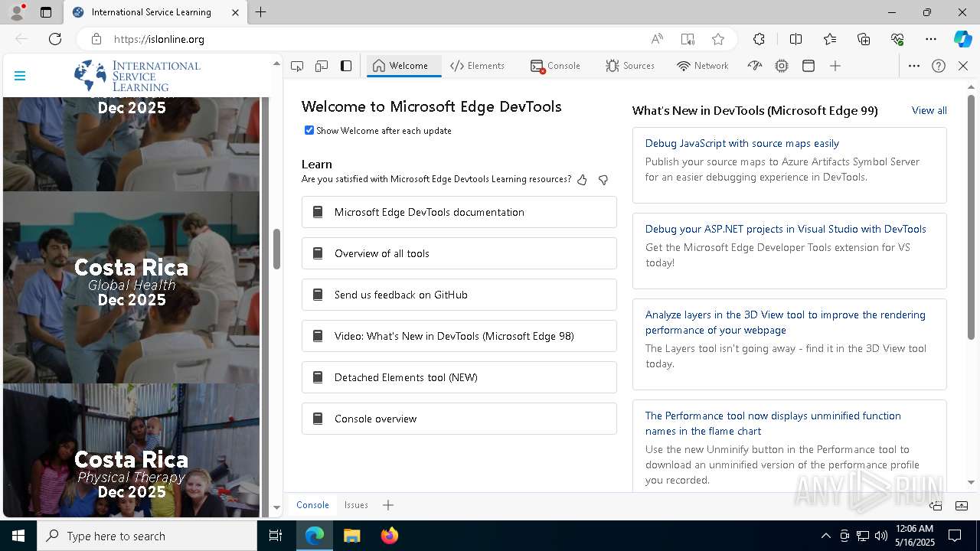Open Task View on taskbar
This screenshot has width=980, height=551.
[276, 536]
